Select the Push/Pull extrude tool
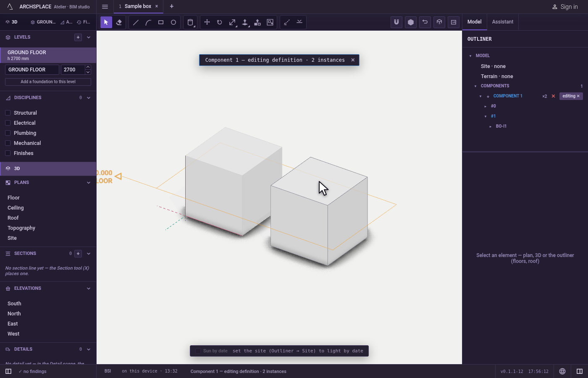 245,22
